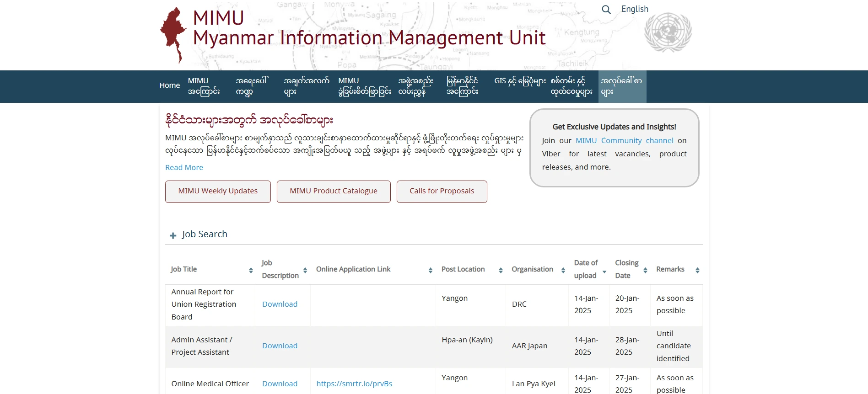Download Annual Report for Union Registration description

pos(280,304)
